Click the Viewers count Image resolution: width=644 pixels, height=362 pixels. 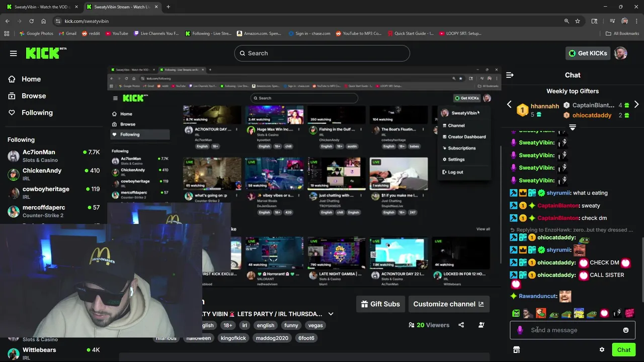[x=429, y=325]
